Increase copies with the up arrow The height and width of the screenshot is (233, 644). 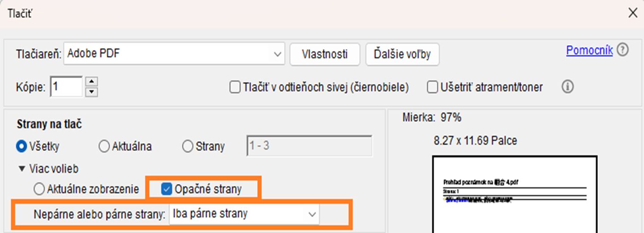[x=91, y=82]
